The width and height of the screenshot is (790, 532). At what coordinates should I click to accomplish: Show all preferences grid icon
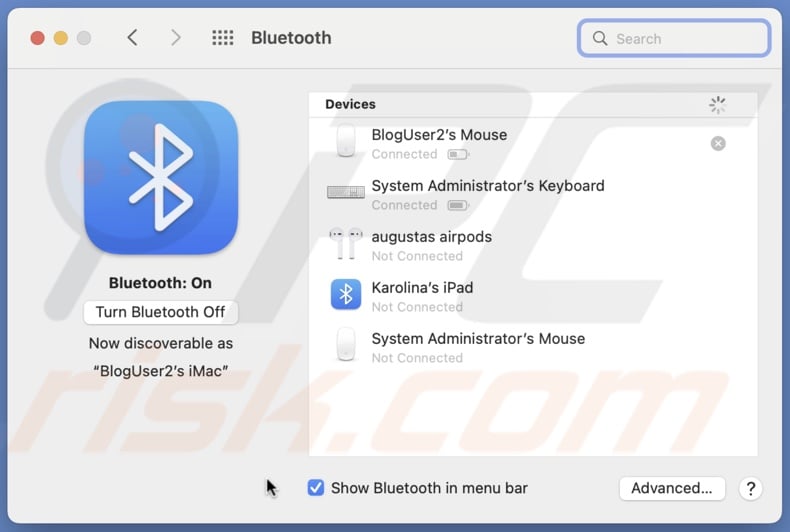point(223,38)
